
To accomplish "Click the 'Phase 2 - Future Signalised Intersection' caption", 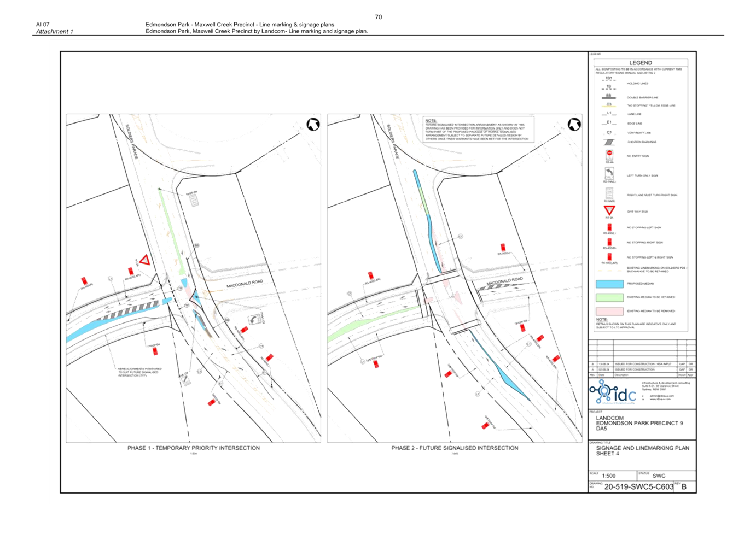I will (x=455, y=448).
